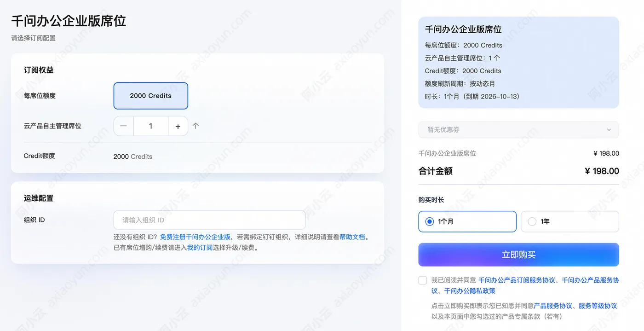Viewport: 644px width, 331px height.
Task: Open the 暂无优惠券 coupon dropdown
Action: pos(518,130)
